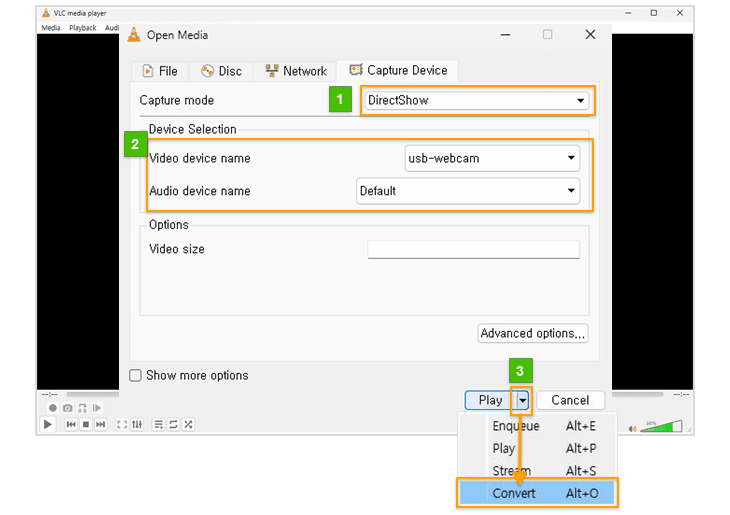The width and height of the screenshot is (730, 515).
Task: Maximize the VLC main window
Action: tap(654, 13)
